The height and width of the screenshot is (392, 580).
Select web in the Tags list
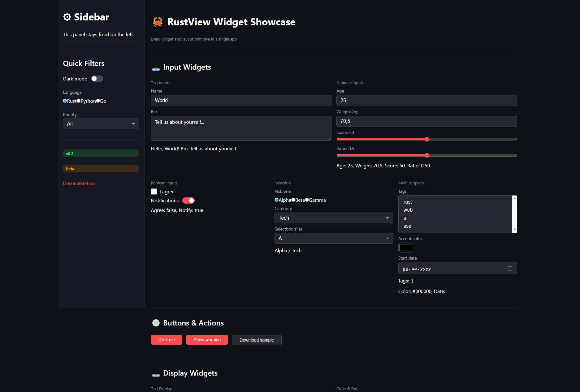[x=408, y=210]
